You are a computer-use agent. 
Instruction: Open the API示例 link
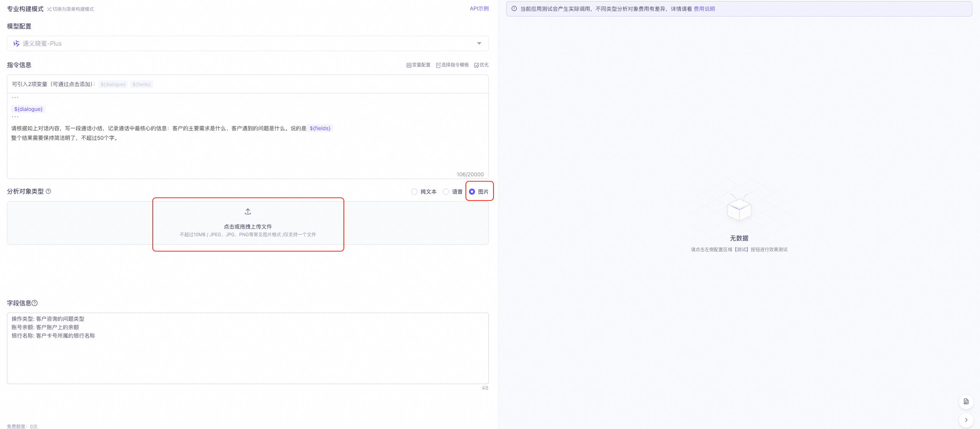click(x=479, y=8)
